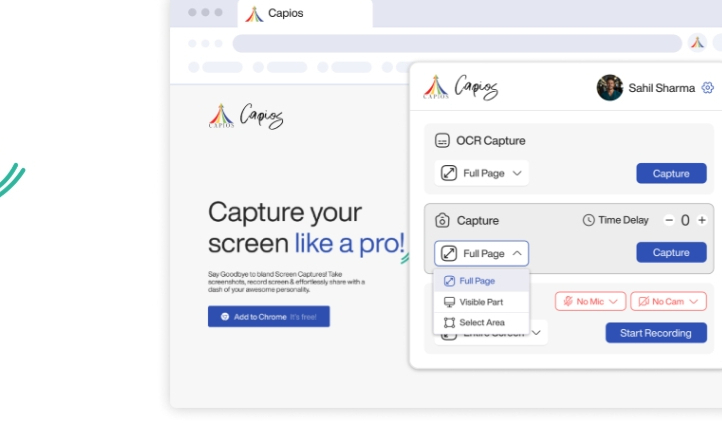The width and height of the screenshot is (722, 443).
Task: Open the No Cam dropdown
Action: [x=668, y=301]
